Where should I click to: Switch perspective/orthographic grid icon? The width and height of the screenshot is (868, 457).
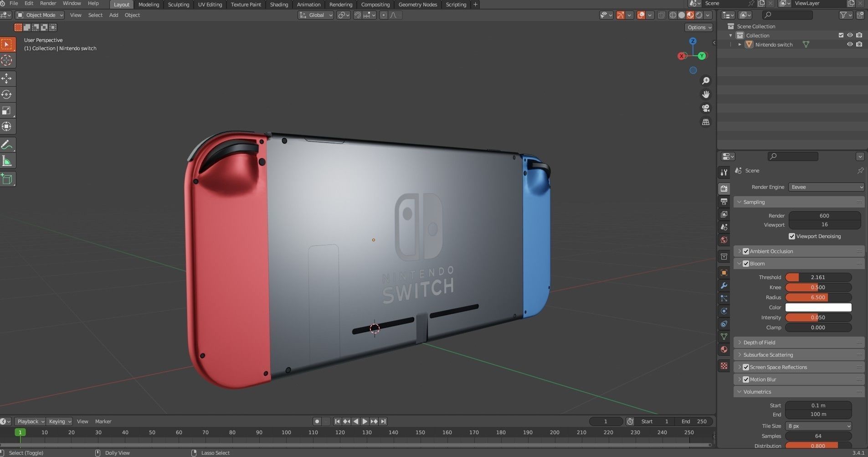point(706,122)
